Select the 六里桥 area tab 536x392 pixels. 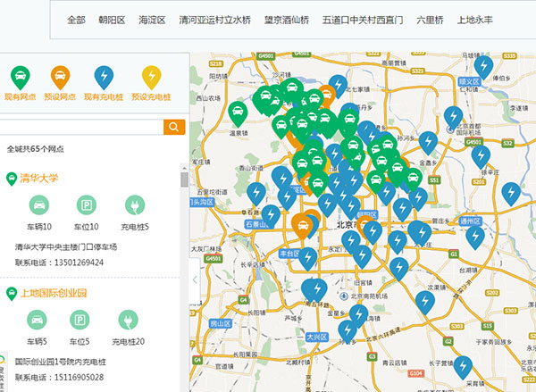(430, 21)
